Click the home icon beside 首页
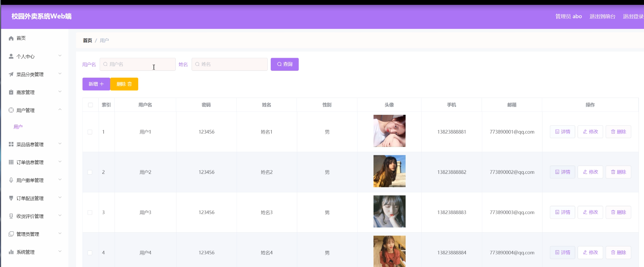Viewport: 644px width, 267px height. click(11, 38)
